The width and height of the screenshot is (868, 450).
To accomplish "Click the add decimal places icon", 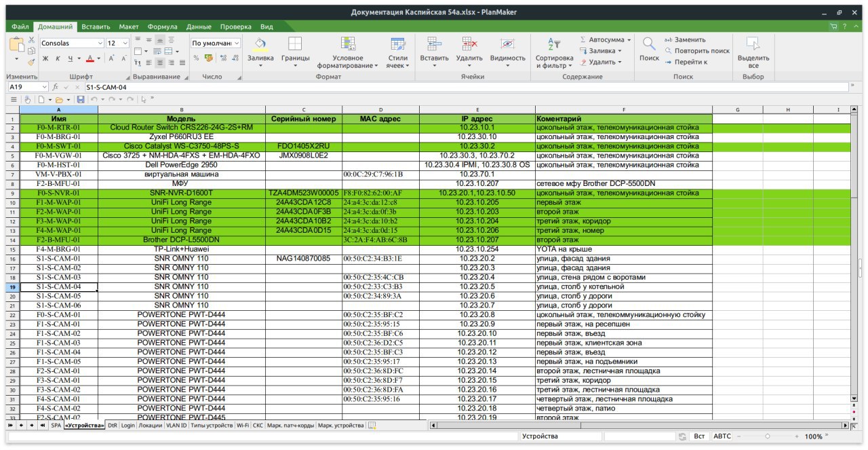I will pyautogui.click(x=224, y=58).
